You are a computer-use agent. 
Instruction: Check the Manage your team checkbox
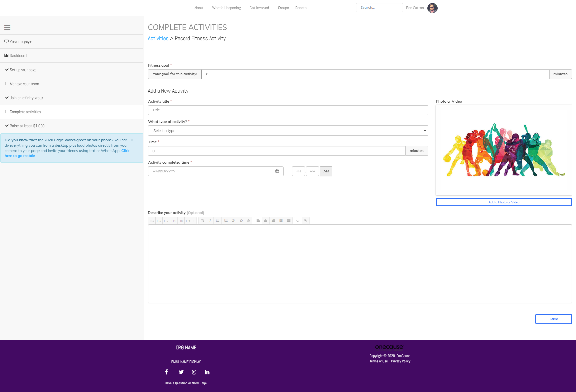pos(7,84)
